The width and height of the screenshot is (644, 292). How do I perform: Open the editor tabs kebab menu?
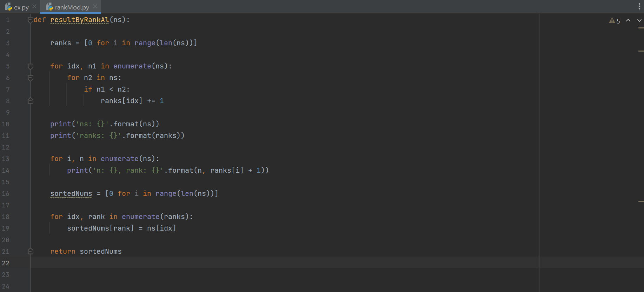pos(639,7)
